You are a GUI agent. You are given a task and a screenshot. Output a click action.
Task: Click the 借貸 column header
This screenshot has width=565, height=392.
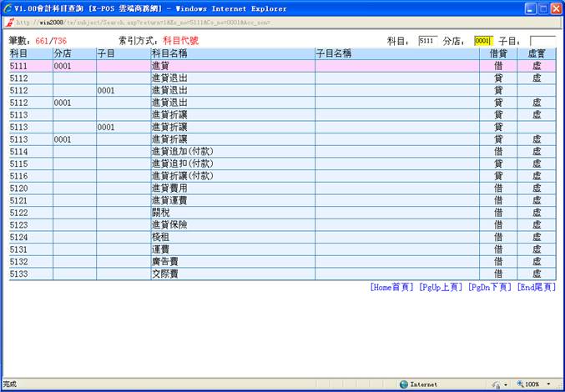click(498, 53)
